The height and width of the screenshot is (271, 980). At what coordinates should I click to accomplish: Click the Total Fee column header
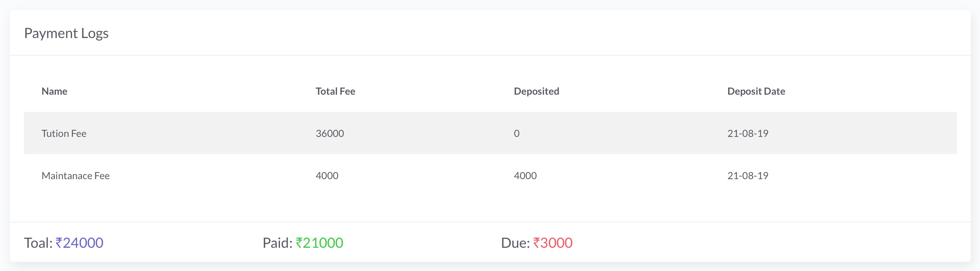335,92
